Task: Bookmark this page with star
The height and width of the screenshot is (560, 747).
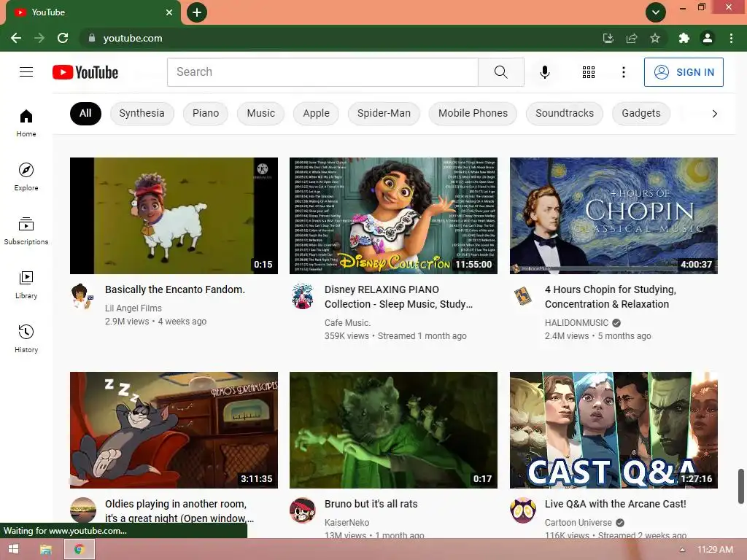Action: [655, 38]
